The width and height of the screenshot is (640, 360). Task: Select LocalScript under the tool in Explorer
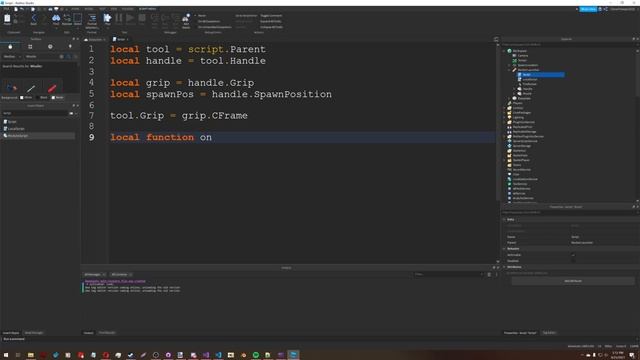pyautogui.click(x=530, y=79)
